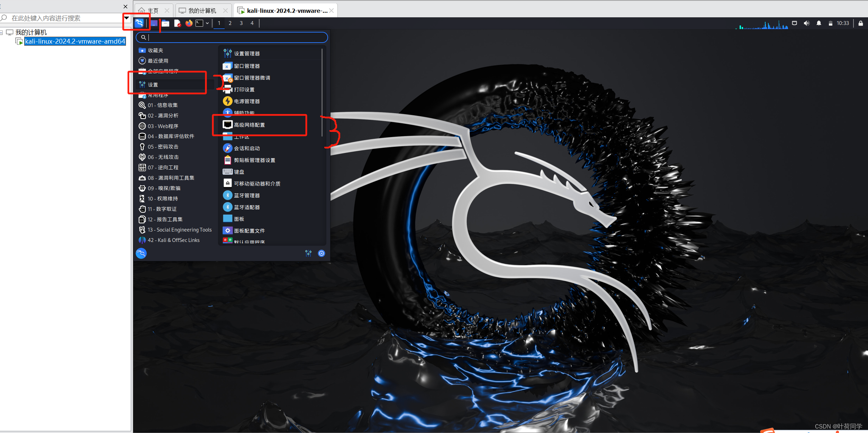The height and width of the screenshot is (433, 868).
Task: Click the lock screen padlock icon
Action: pyautogui.click(x=861, y=23)
